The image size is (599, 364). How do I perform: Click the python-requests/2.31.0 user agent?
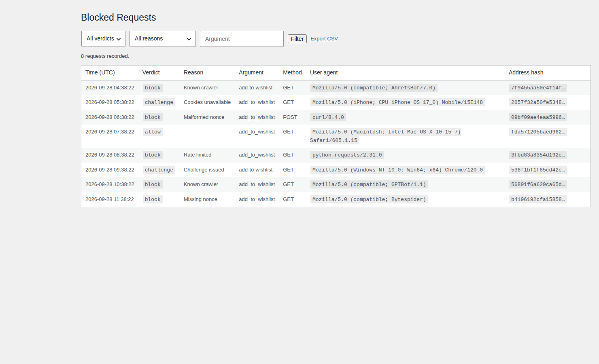point(347,155)
